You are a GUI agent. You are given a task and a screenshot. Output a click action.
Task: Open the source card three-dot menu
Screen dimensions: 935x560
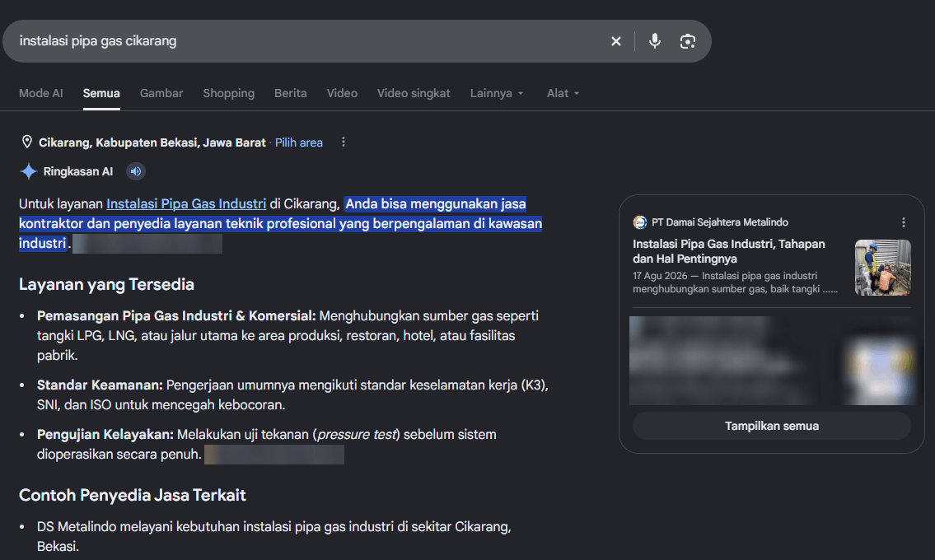(904, 222)
